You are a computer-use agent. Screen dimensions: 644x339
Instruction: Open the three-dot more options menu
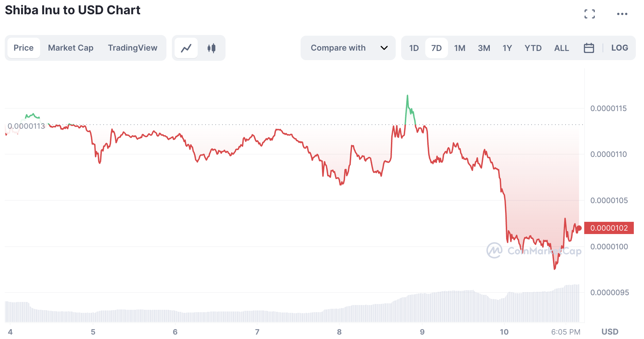pos(622,14)
